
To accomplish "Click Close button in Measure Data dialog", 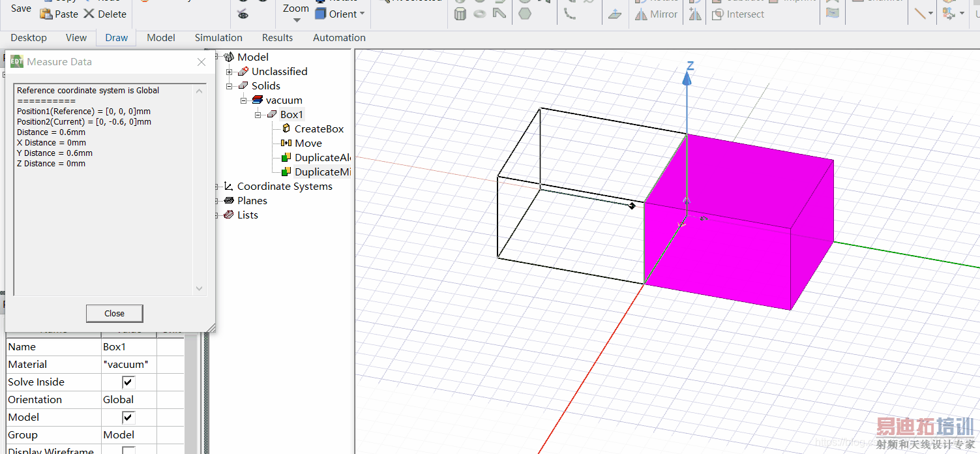I will click(114, 314).
